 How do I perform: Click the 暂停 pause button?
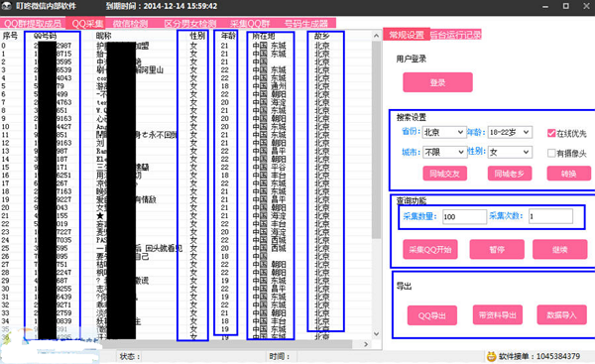(497, 250)
